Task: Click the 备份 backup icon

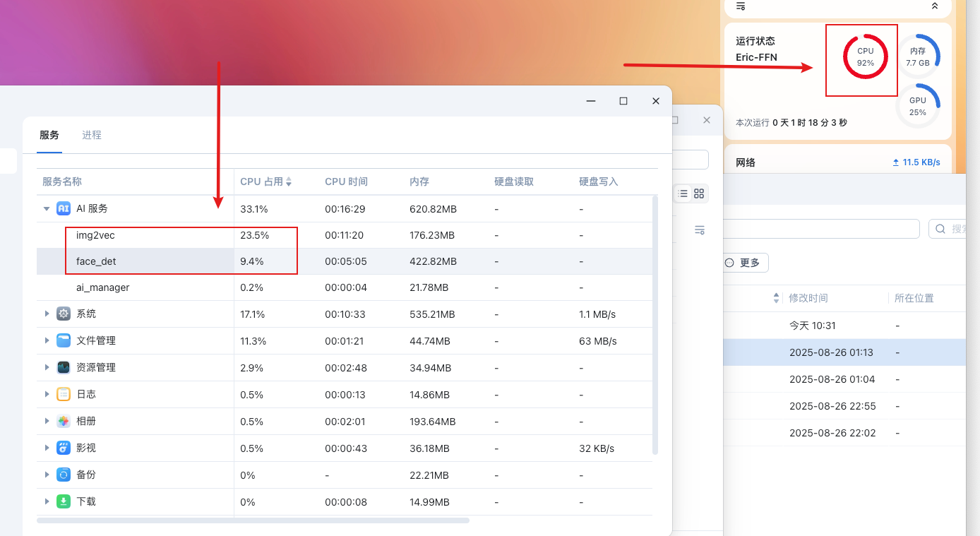Action: coord(64,475)
